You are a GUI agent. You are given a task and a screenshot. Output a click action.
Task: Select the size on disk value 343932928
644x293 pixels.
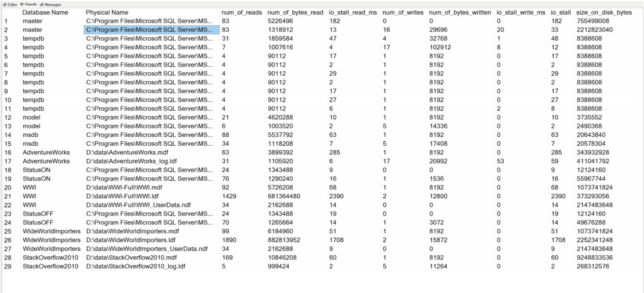[593, 153]
